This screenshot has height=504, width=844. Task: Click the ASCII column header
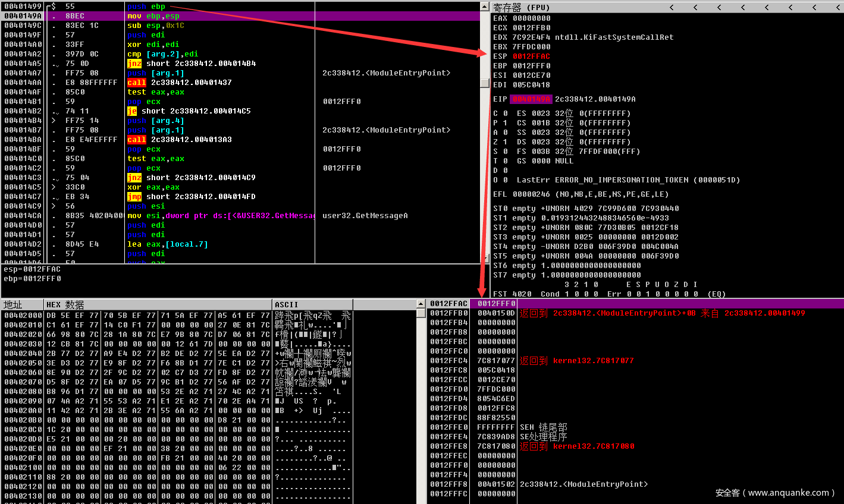(287, 304)
